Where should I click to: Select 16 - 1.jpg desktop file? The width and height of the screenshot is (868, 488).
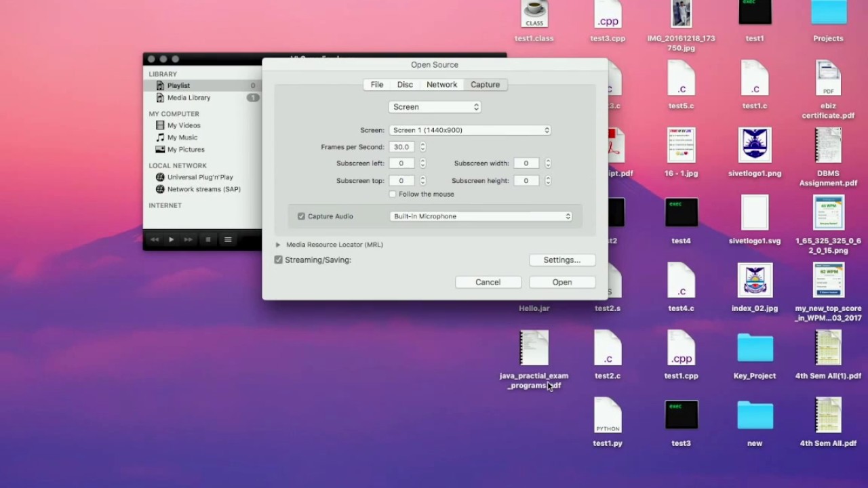(x=681, y=152)
